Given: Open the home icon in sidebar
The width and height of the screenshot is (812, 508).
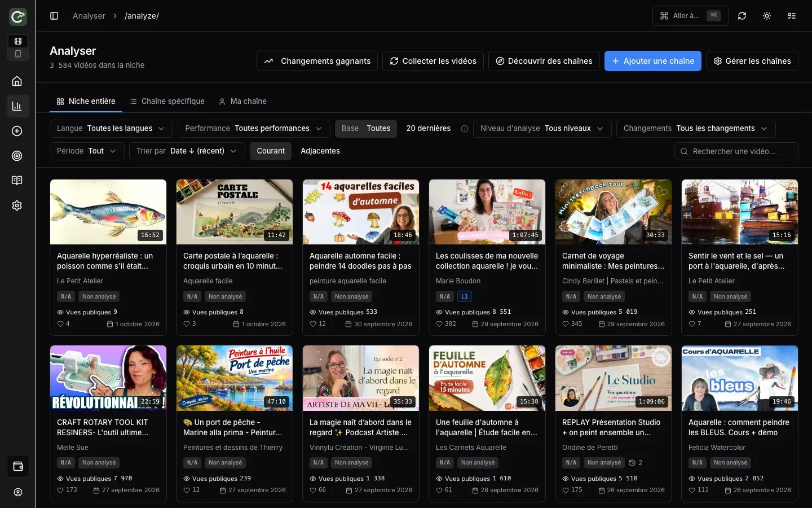Looking at the screenshot, I should [17, 81].
